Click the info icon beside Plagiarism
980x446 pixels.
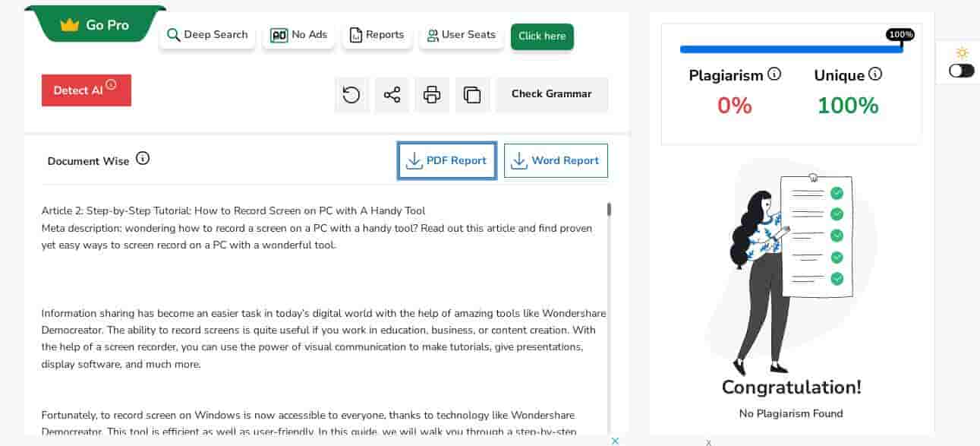(774, 74)
